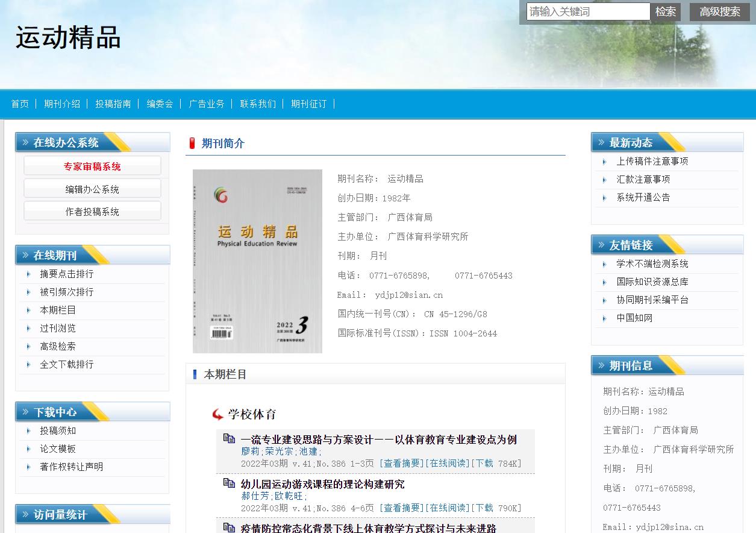Open the 本期栏目 link in the 在线期刊 sidebar

58,310
